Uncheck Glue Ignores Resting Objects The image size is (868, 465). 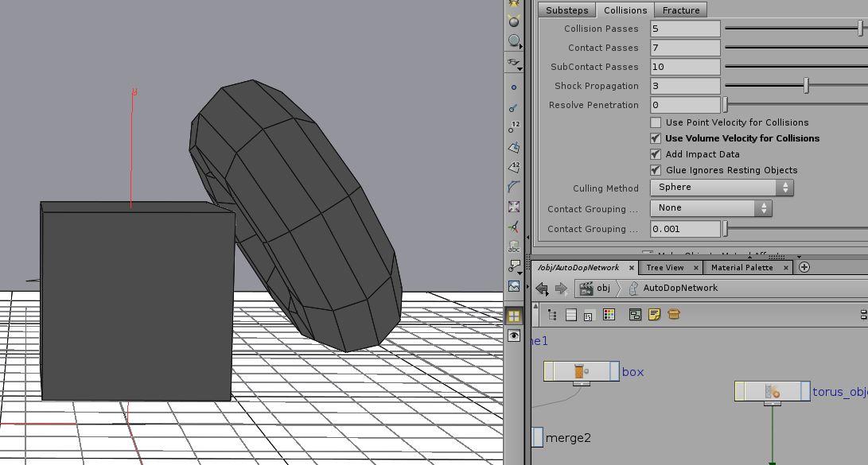coord(656,170)
